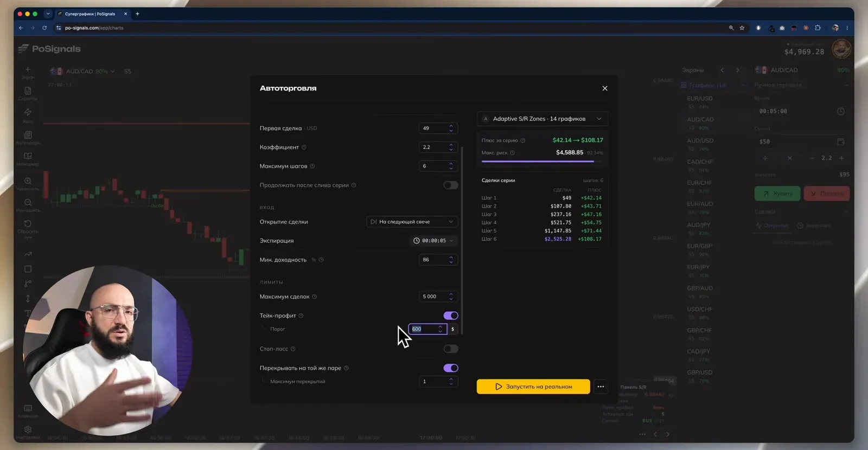Image resolution: width=868 pixels, height=450 pixels.
Task: Click the Макс. риск help icon
Action: [x=513, y=153]
